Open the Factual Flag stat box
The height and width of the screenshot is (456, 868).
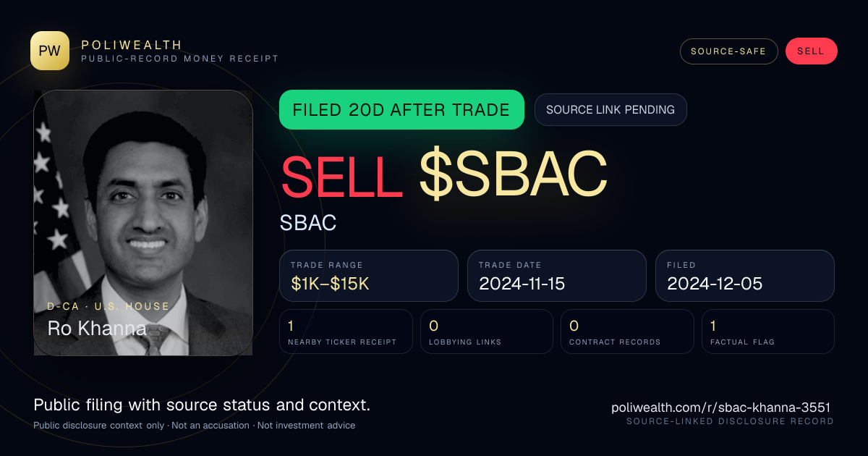[768, 332]
